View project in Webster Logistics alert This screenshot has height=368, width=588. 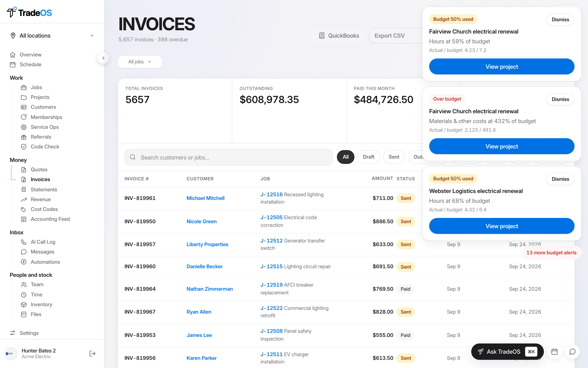[x=501, y=226]
